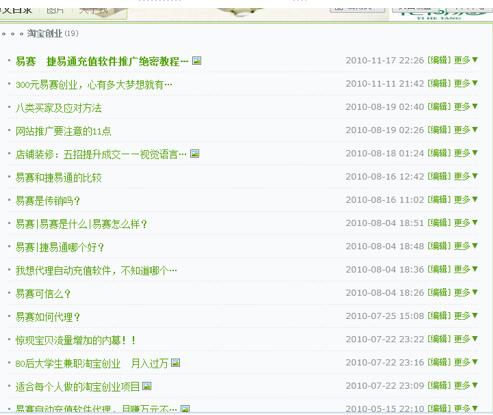Viewport: 493px width, 415px height.
Task: Click 编辑 for 八类买家及应对方法
Action: [439, 107]
